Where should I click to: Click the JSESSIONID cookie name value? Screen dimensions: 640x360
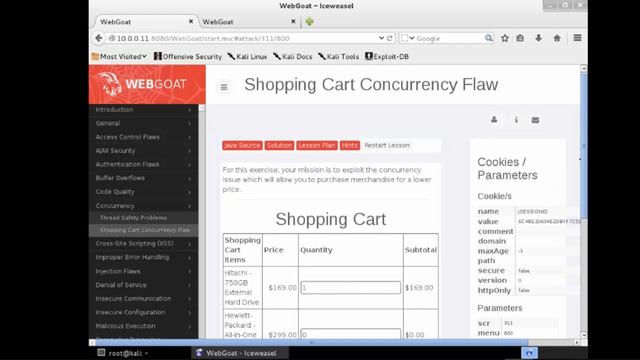click(532, 211)
